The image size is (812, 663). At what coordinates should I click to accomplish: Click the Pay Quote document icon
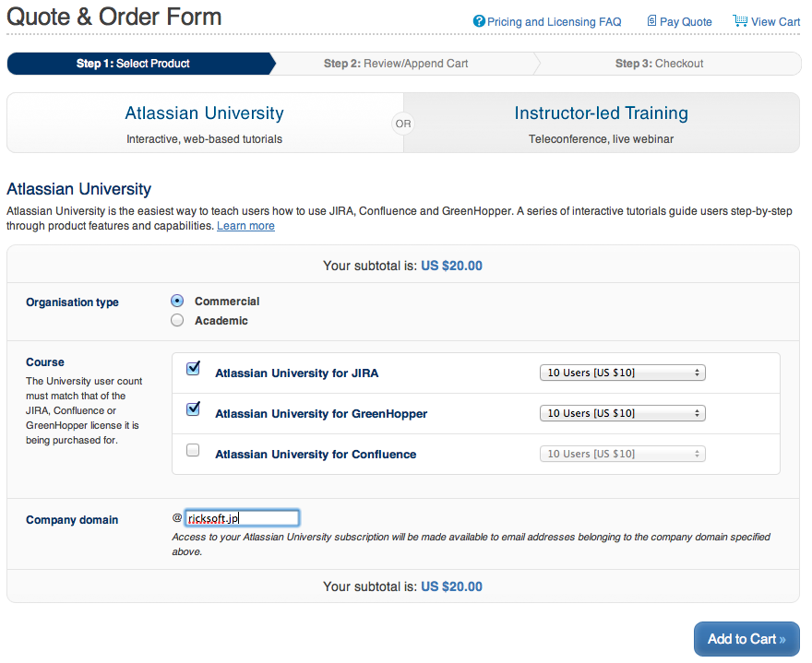coord(651,20)
